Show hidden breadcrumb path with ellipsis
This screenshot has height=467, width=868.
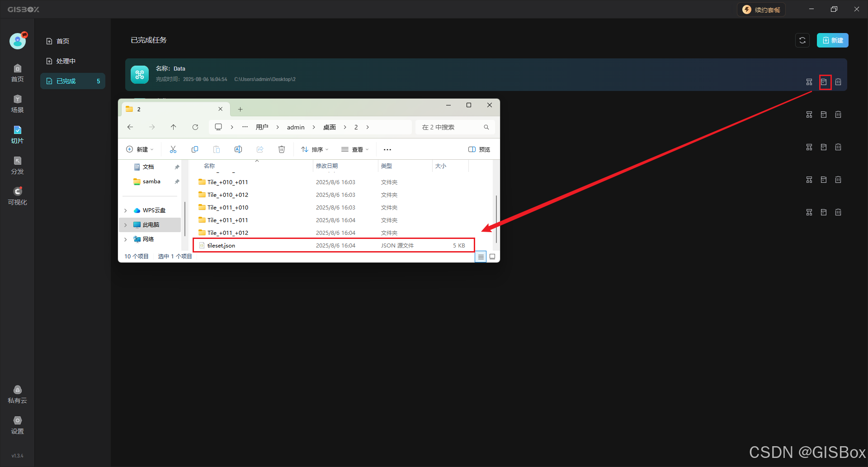point(245,127)
